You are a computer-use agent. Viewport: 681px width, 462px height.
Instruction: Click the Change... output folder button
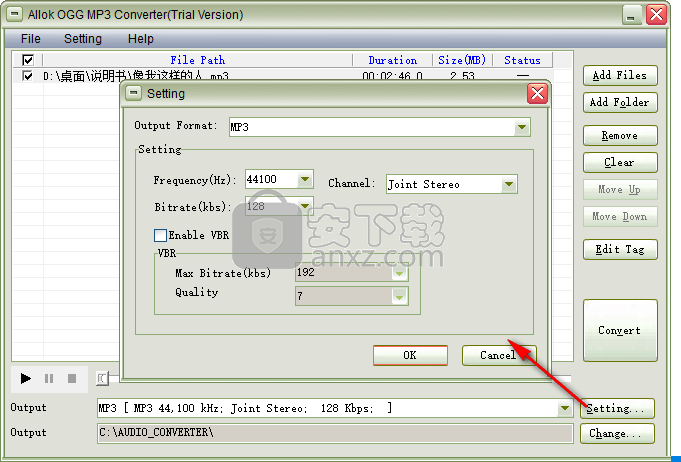(617, 433)
